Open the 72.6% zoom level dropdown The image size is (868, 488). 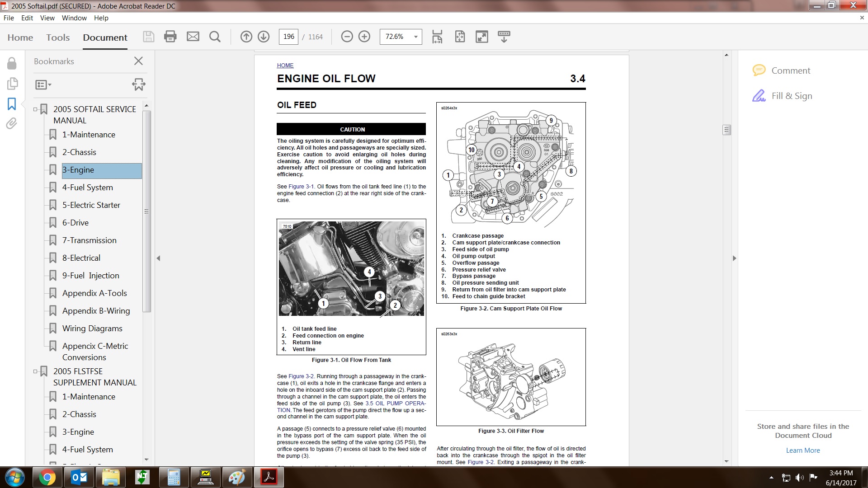tap(415, 37)
